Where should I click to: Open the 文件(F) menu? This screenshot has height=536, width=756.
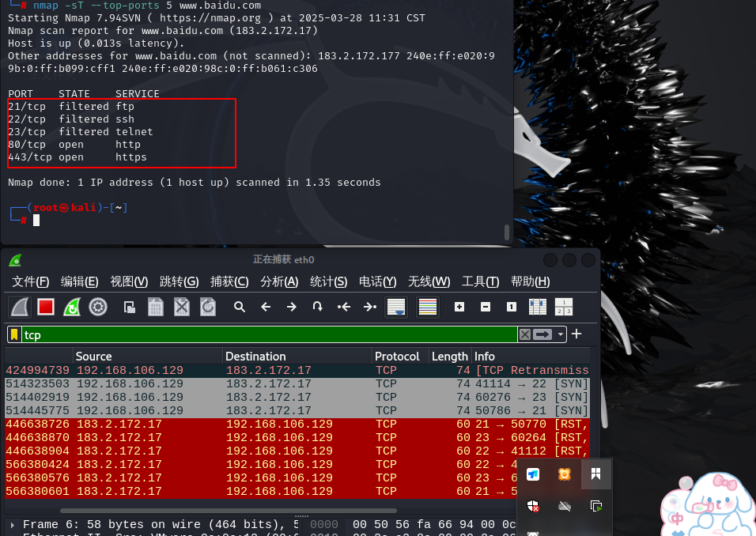click(x=30, y=281)
